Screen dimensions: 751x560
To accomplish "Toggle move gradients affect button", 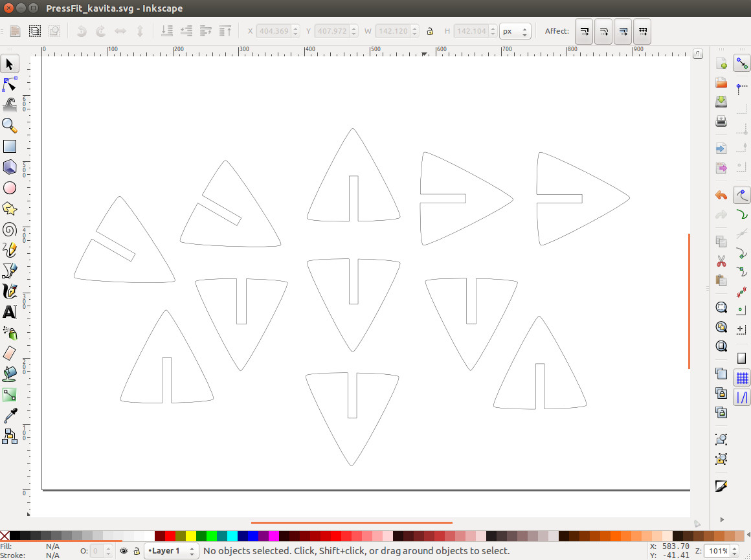I will (623, 31).
